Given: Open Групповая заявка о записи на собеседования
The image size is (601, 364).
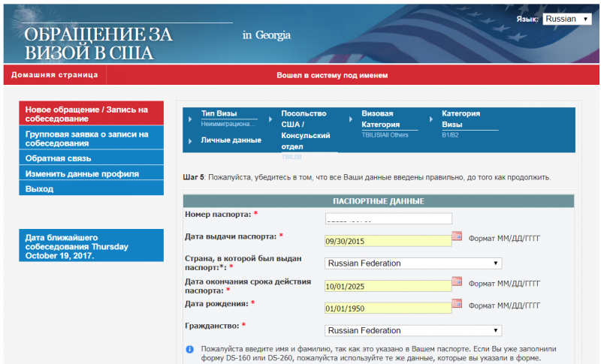Looking at the screenshot, I should pyautogui.click(x=91, y=138).
